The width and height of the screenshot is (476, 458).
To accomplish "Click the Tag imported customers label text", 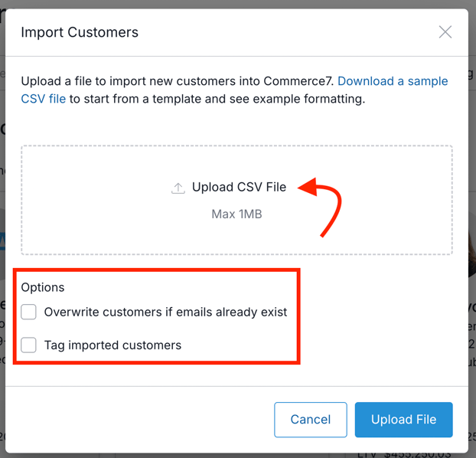I will [x=112, y=345].
